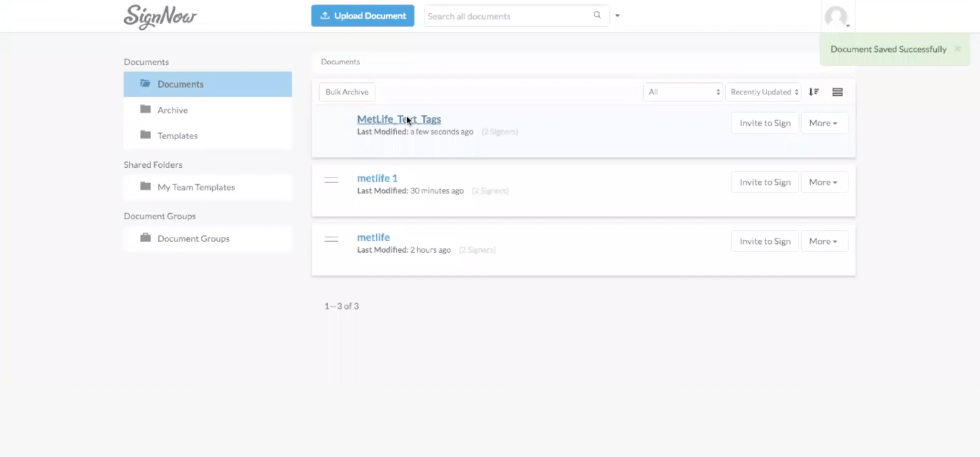
Task: Click the Upload Document button
Action: [362, 16]
